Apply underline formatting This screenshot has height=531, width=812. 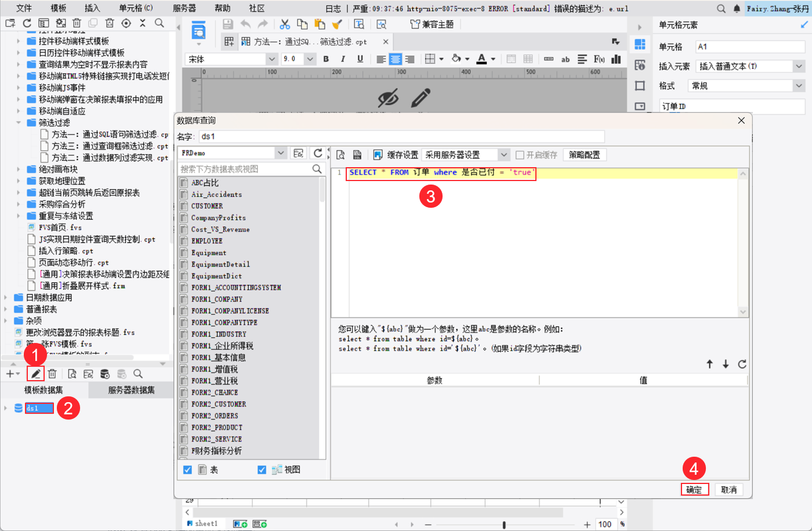tap(360, 59)
